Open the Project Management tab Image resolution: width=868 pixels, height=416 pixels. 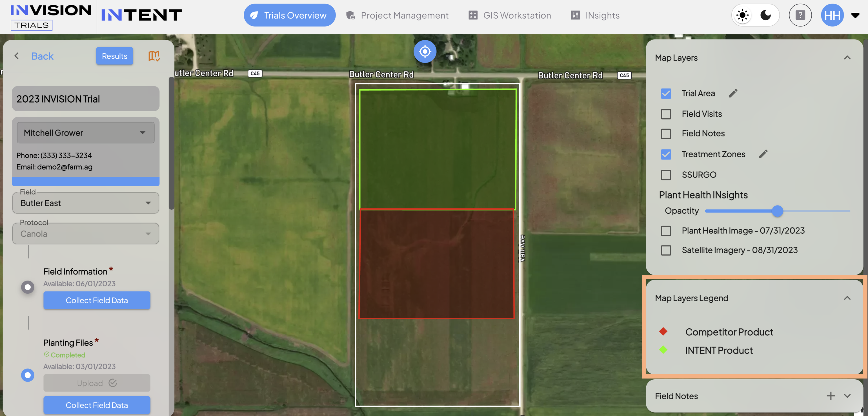[397, 15]
